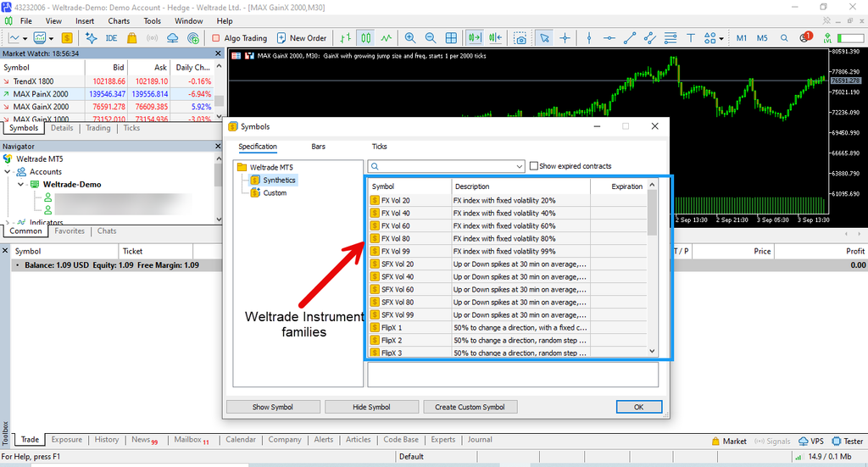This screenshot has height=467, width=868.
Task: Open the File menu
Action: coord(26,21)
